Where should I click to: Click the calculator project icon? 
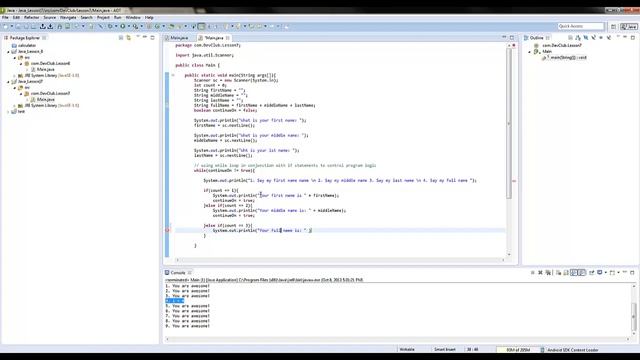14,45
